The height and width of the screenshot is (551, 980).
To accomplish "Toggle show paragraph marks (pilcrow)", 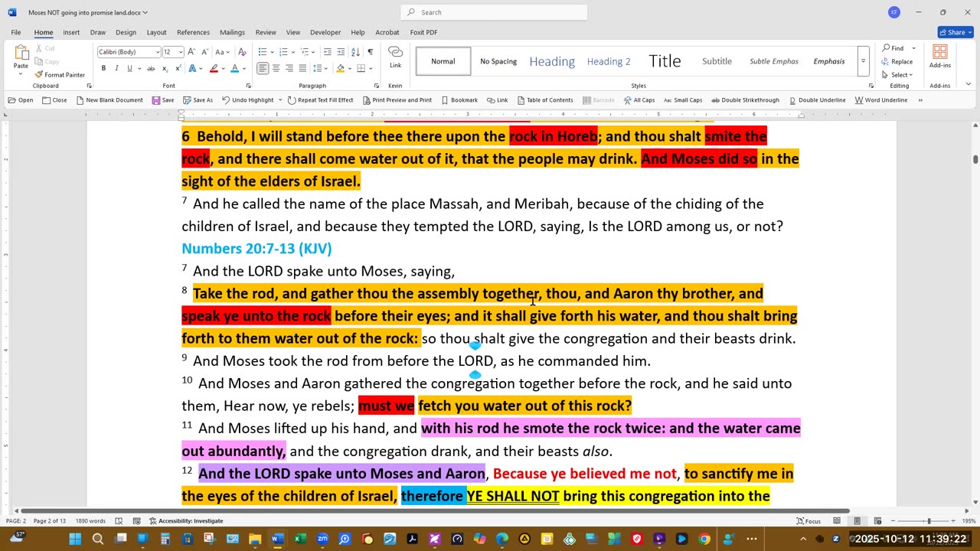I will (370, 52).
